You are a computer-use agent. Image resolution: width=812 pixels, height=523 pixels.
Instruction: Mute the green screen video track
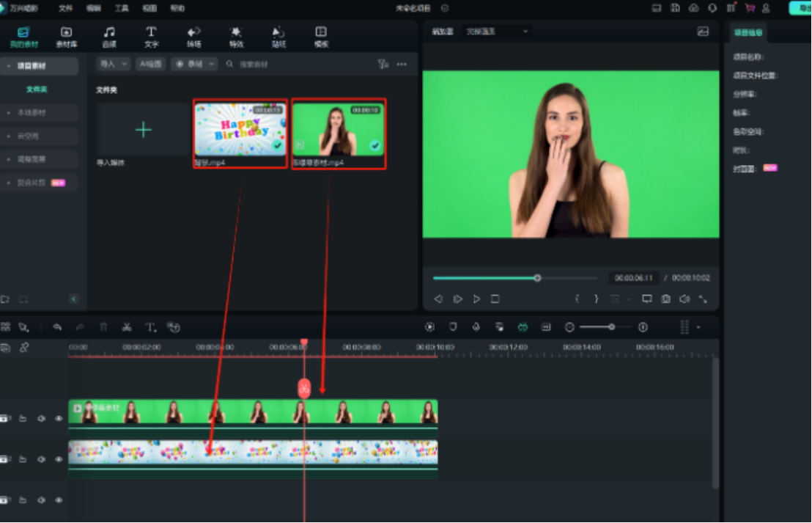(41, 418)
